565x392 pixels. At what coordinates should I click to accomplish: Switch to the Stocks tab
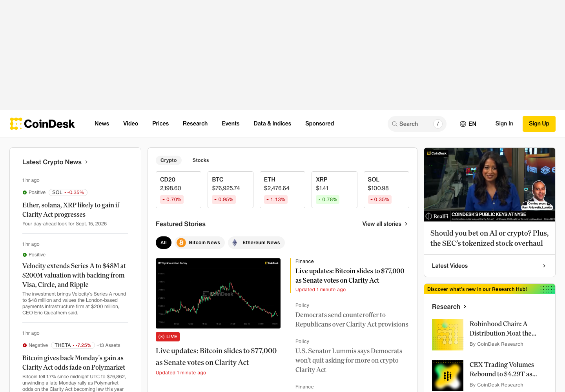pos(200,160)
